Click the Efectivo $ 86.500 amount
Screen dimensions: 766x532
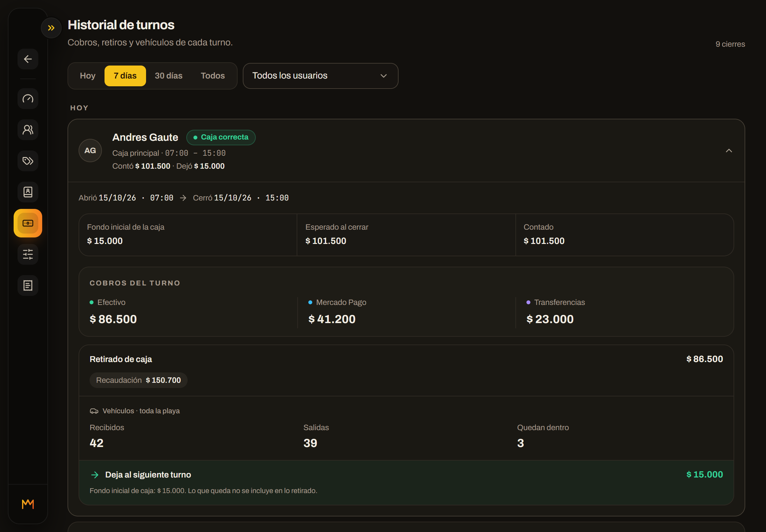tap(113, 319)
